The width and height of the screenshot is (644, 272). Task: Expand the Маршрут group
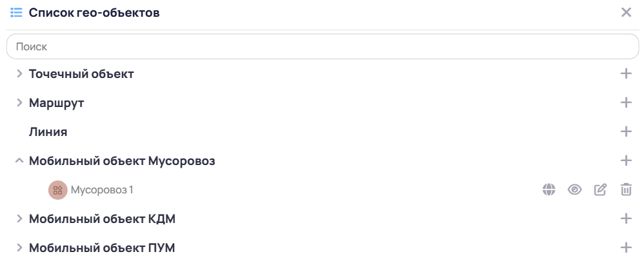click(x=19, y=102)
